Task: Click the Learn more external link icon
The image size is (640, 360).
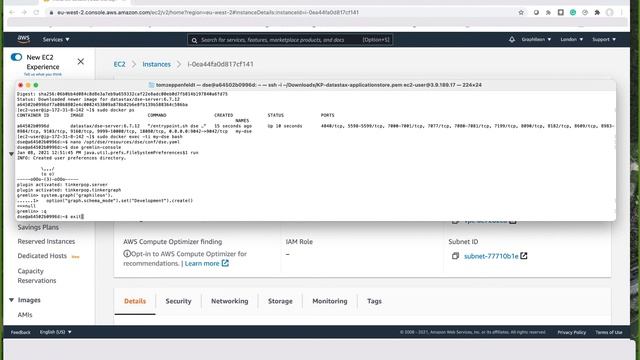Action: 225,263
